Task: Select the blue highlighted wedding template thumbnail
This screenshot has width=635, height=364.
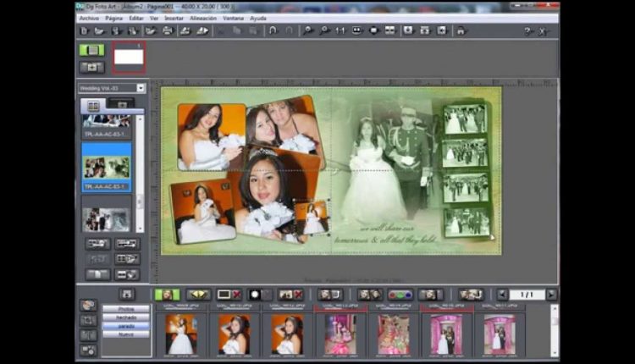Action: click(107, 168)
